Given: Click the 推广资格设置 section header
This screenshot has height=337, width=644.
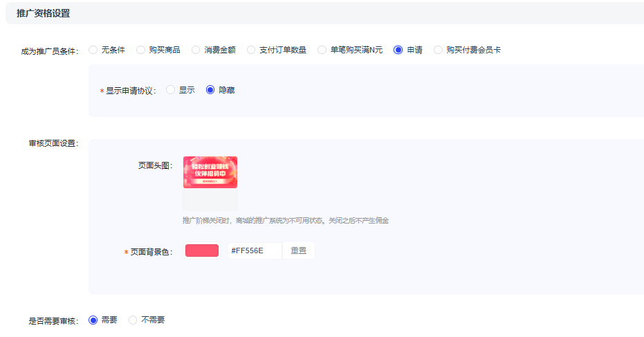Looking at the screenshot, I should [x=43, y=13].
